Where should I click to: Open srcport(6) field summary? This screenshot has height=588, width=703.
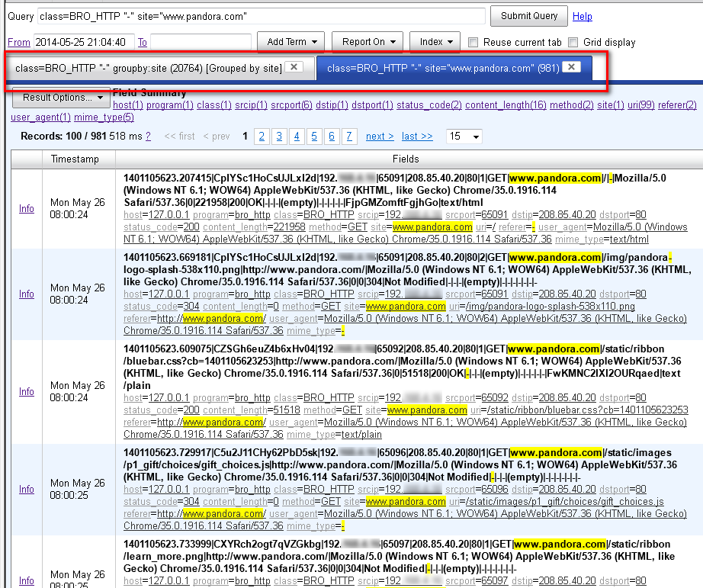pos(291,105)
